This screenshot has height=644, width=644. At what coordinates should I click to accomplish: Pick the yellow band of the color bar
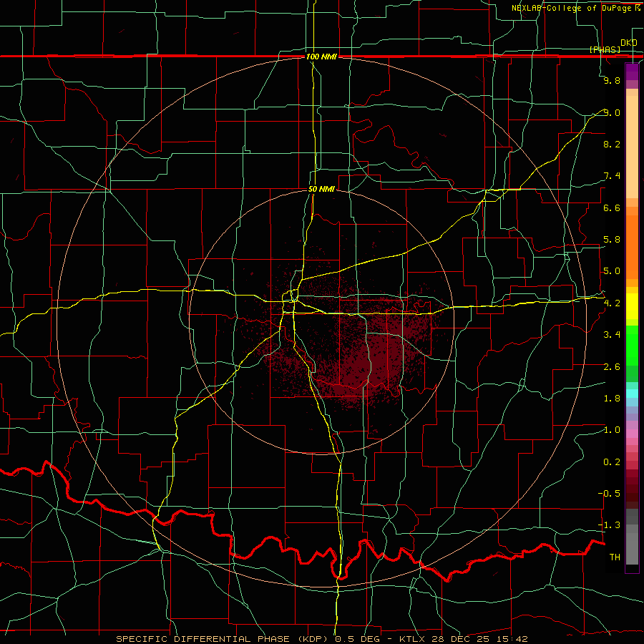[x=632, y=306]
